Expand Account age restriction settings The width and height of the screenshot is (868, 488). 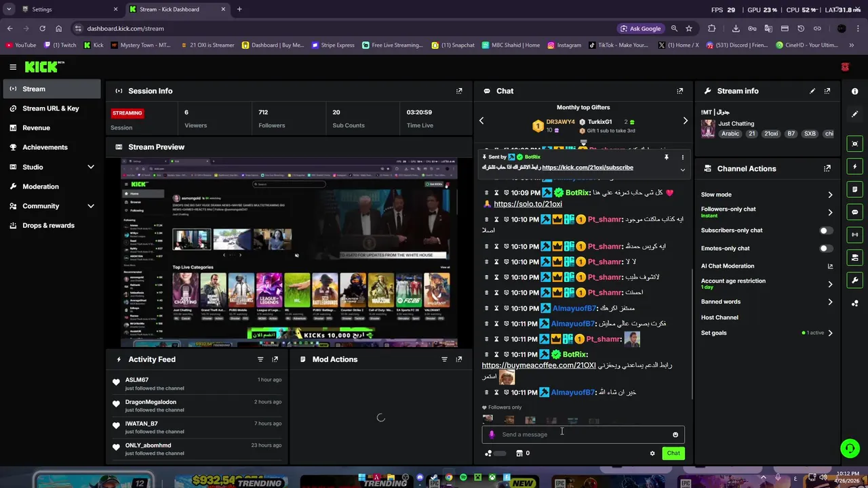tap(830, 284)
